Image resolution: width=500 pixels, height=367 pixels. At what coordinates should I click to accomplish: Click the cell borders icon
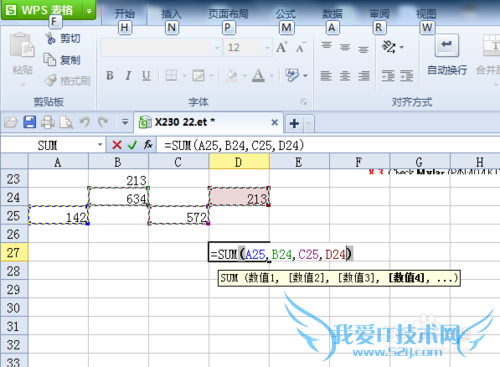(171, 76)
